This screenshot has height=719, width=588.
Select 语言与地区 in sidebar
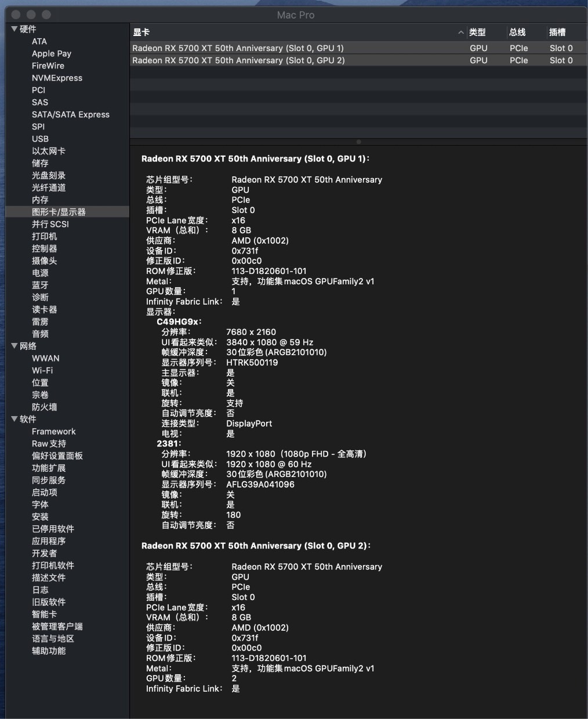tap(53, 638)
